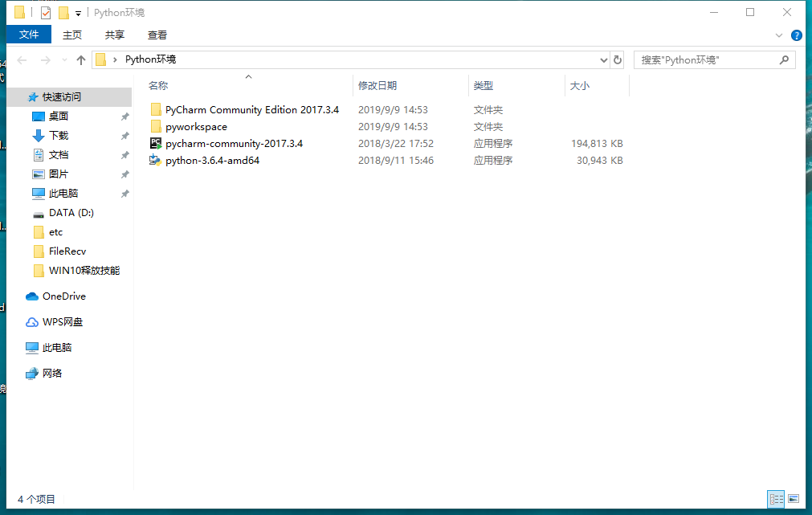Click the pin icon next to 文档
This screenshot has height=515, width=812.
point(124,155)
